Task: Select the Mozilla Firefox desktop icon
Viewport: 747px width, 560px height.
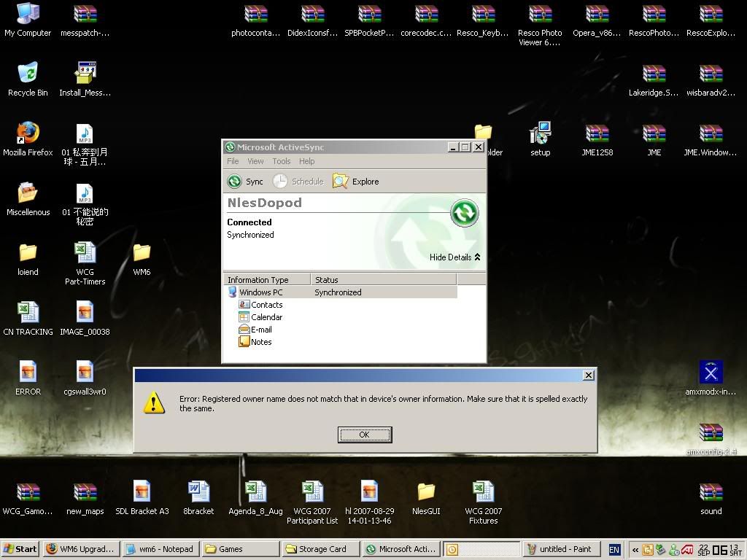Action: click(28, 133)
